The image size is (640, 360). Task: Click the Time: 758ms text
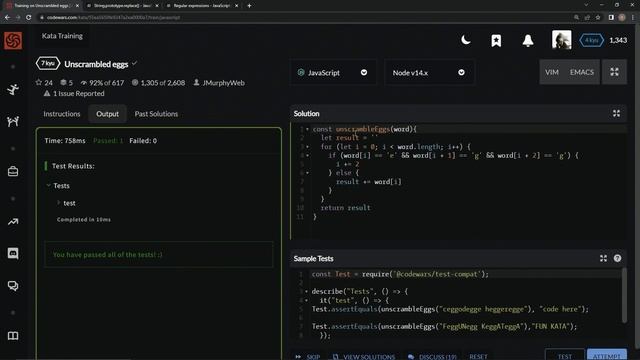click(65, 141)
